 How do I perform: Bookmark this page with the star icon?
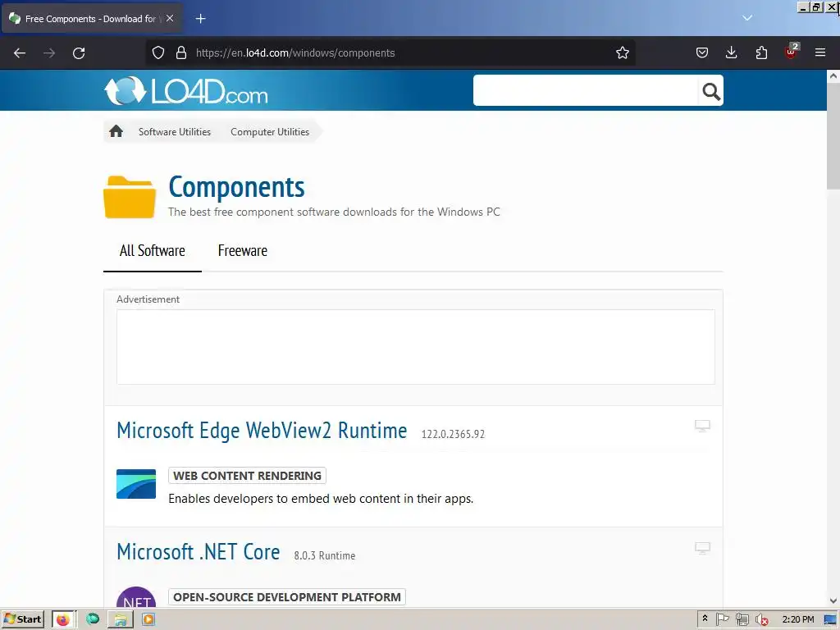(x=622, y=52)
